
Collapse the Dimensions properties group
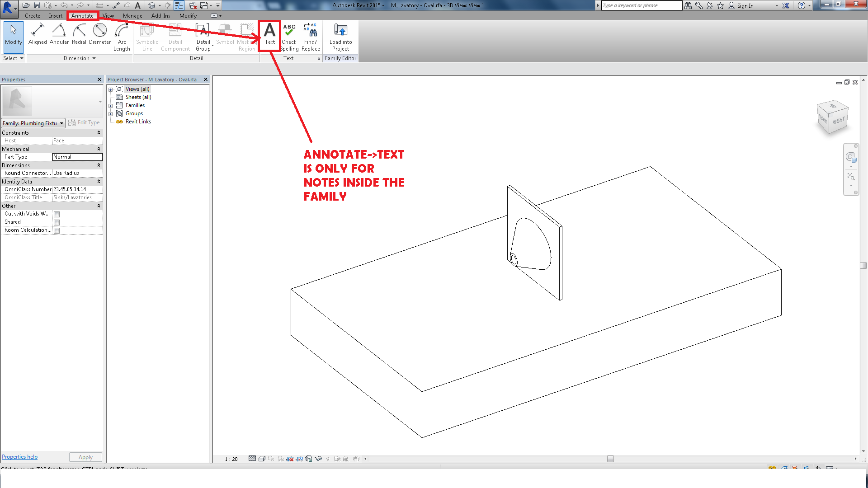99,165
